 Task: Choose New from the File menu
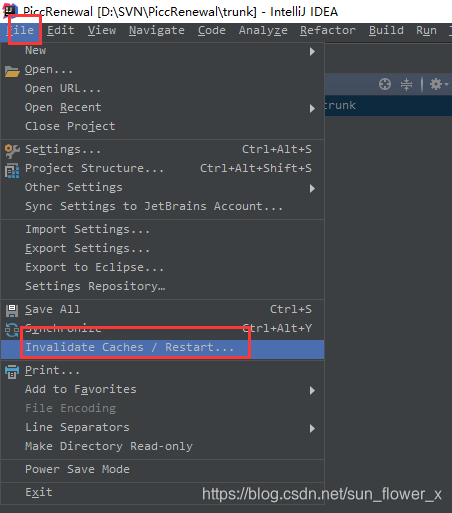click(162, 51)
